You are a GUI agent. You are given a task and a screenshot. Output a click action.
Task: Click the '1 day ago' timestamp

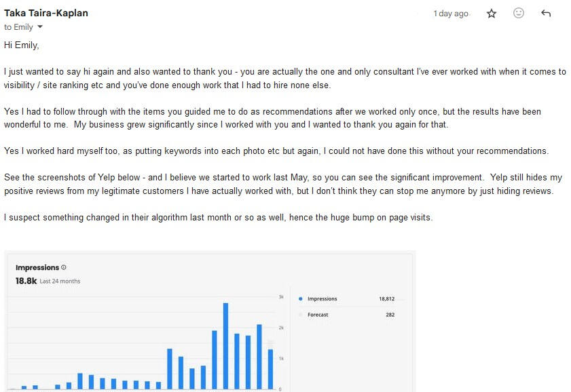[451, 14]
